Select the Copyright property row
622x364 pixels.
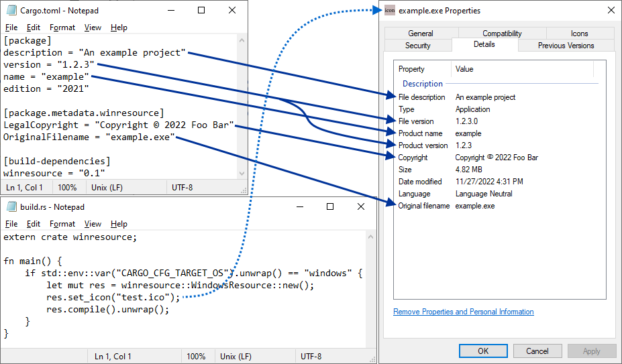tap(499, 158)
